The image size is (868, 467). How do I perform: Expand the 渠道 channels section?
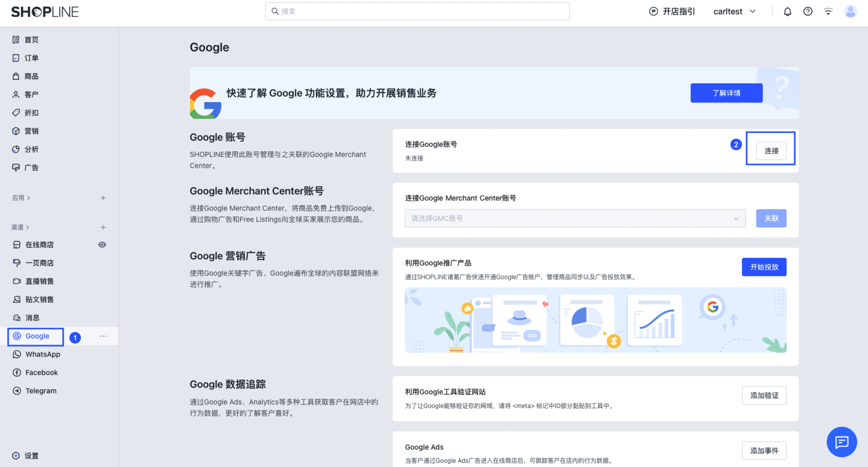pyautogui.click(x=21, y=227)
